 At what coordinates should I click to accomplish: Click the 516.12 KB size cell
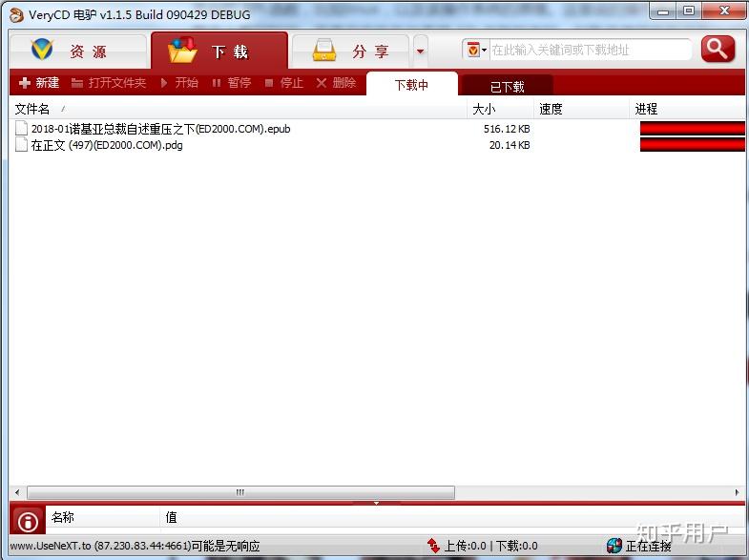507,129
